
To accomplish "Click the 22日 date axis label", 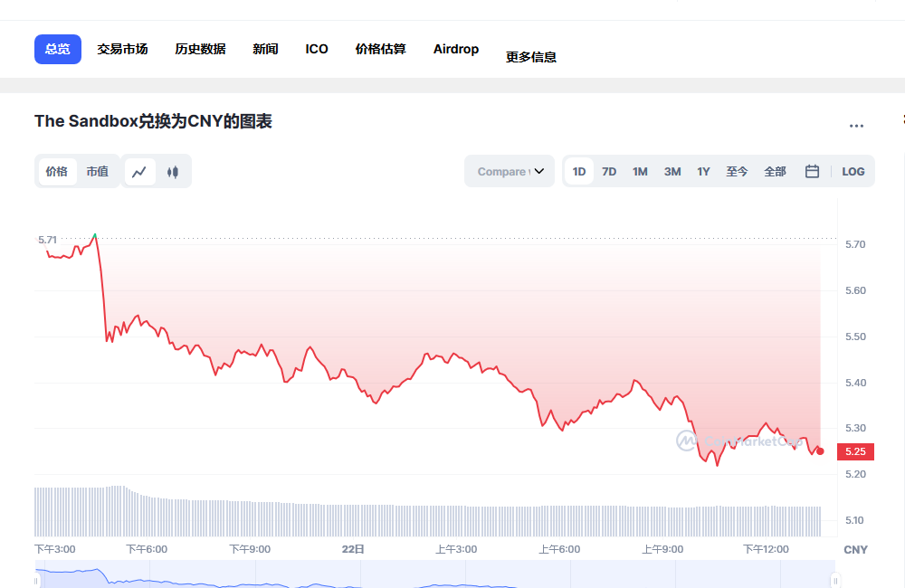I will pos(353,549).
